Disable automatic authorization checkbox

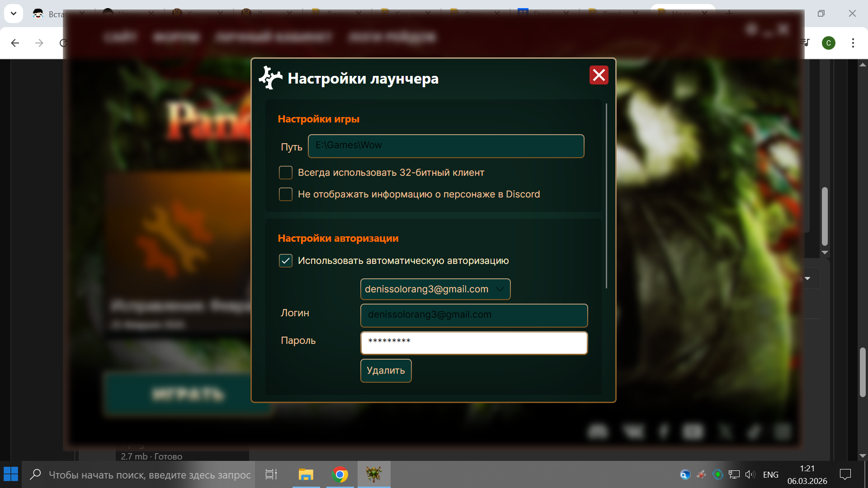click(286, 261)
